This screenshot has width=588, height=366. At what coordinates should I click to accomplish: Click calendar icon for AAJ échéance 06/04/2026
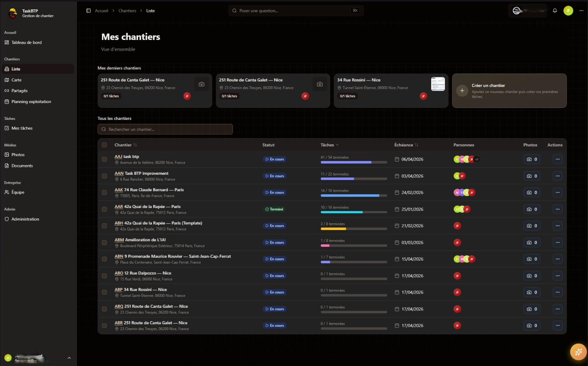coord(397,159)
